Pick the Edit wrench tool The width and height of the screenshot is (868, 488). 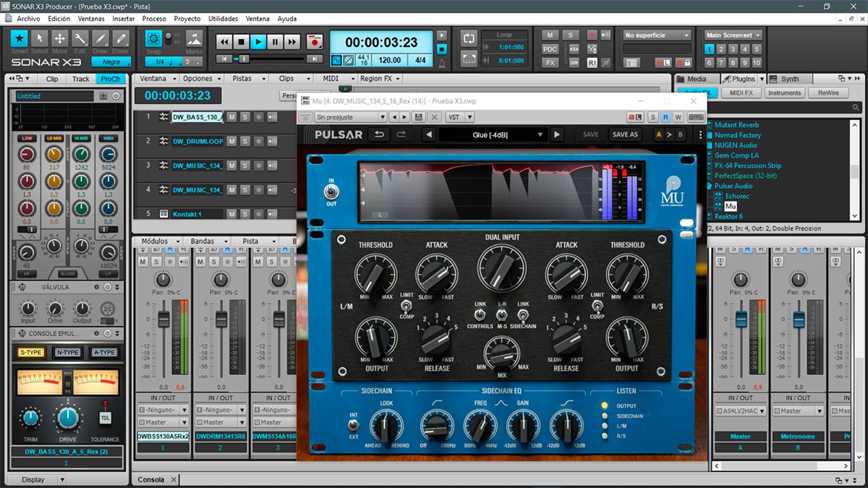tap(80, 38)
